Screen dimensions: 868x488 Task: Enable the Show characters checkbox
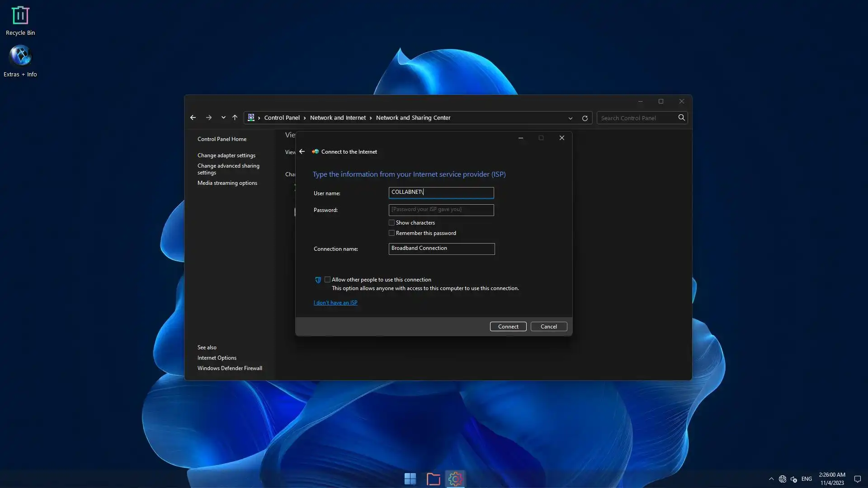point(392,223)
